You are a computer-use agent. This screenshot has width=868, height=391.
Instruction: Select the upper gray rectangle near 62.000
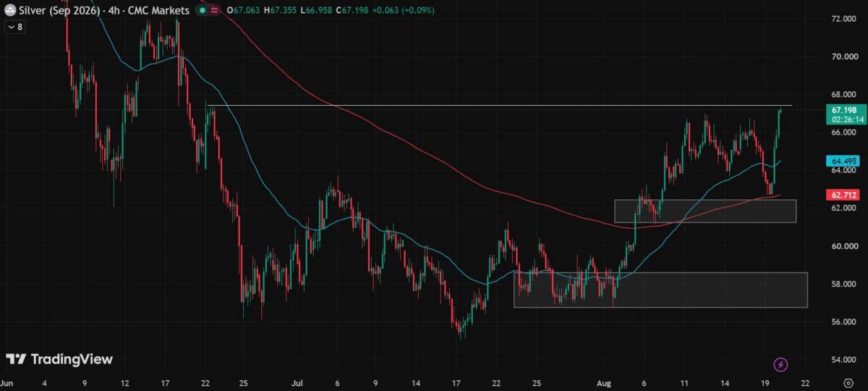coord(705,211)
